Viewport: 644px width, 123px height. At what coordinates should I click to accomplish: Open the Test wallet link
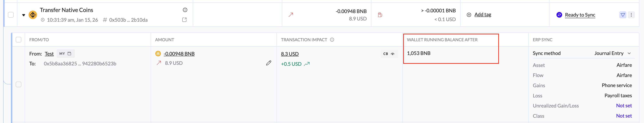pos(49,54)
